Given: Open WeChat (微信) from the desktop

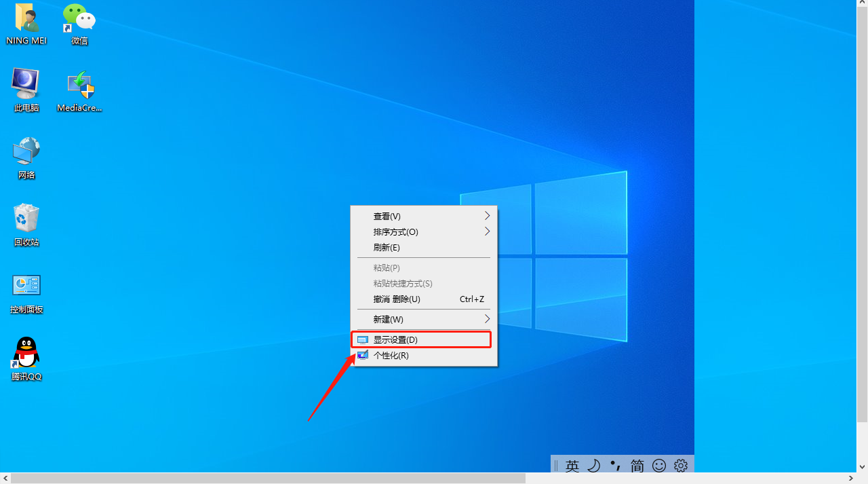Looking at the screenshot, I should (79, 17).
